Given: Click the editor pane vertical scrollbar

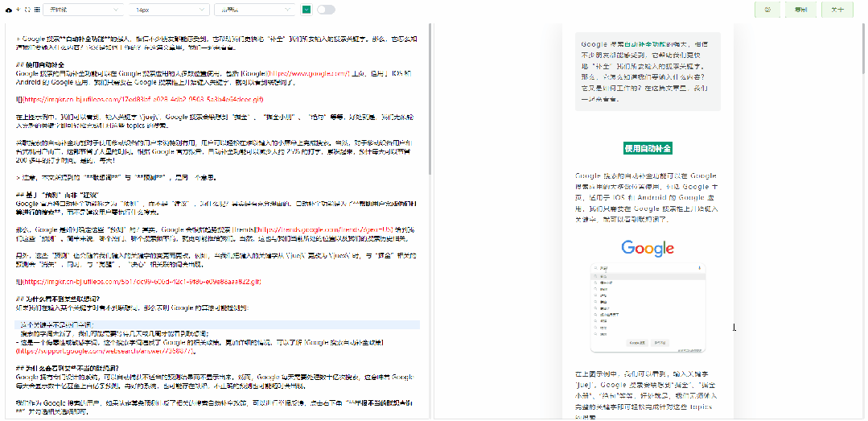Looking at the screenshot, I should [x=430, y=100].
